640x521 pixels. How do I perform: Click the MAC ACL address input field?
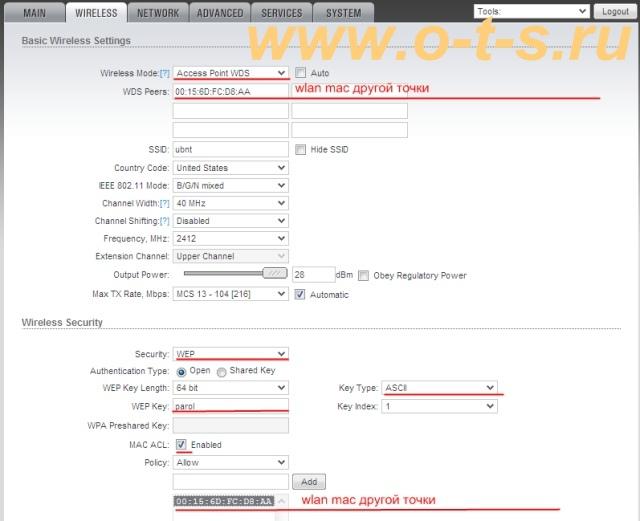[x=231, y=482]
